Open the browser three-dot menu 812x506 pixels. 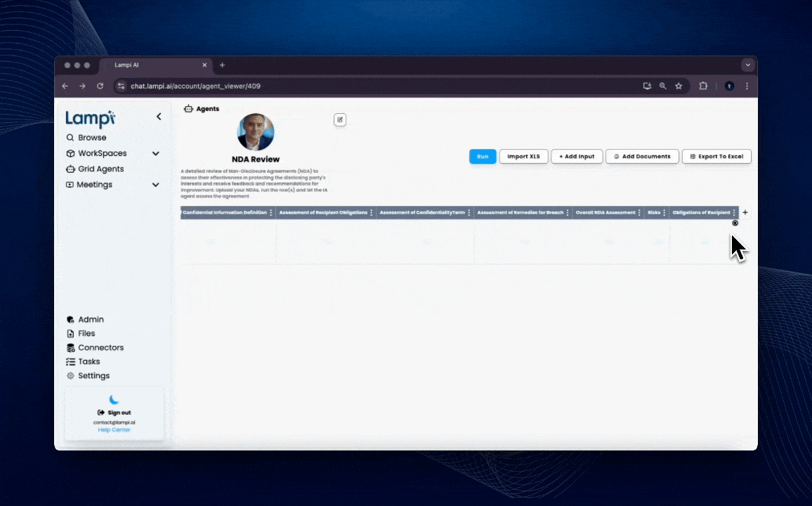(747, 86)
